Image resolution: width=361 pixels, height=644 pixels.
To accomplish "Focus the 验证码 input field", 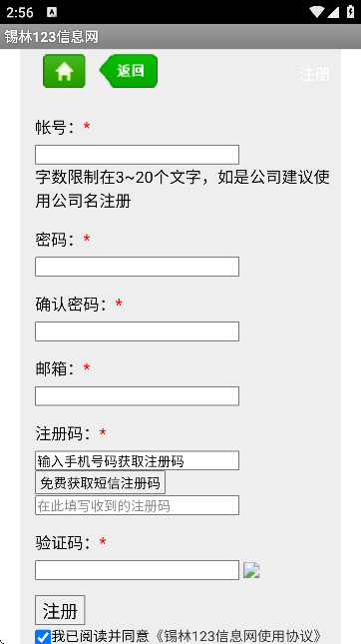I will coord(137,570).
